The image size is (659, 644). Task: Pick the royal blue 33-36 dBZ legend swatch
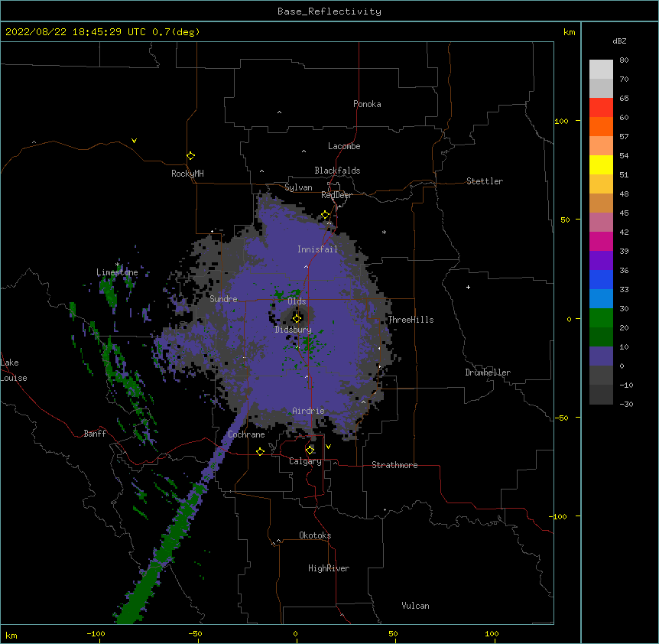coord(601,279)
